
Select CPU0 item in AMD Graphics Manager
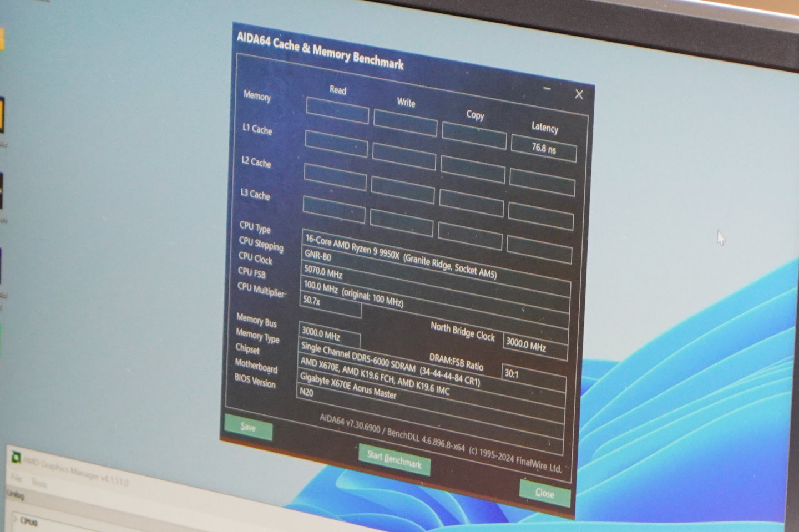[x=29, y=521]
